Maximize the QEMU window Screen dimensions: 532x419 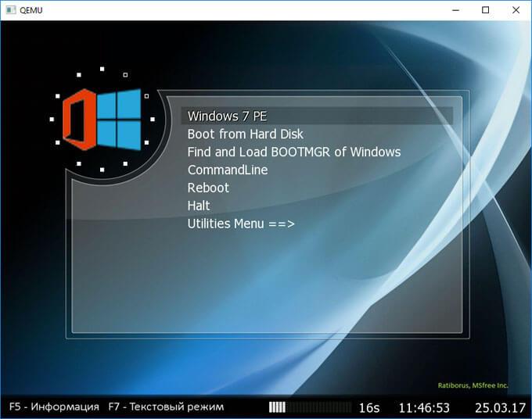point(486,10)
